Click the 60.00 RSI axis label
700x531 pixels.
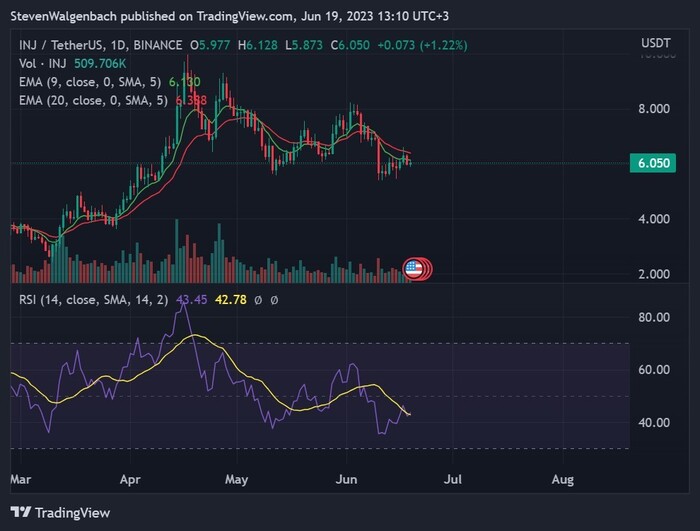tap(654, 369)
